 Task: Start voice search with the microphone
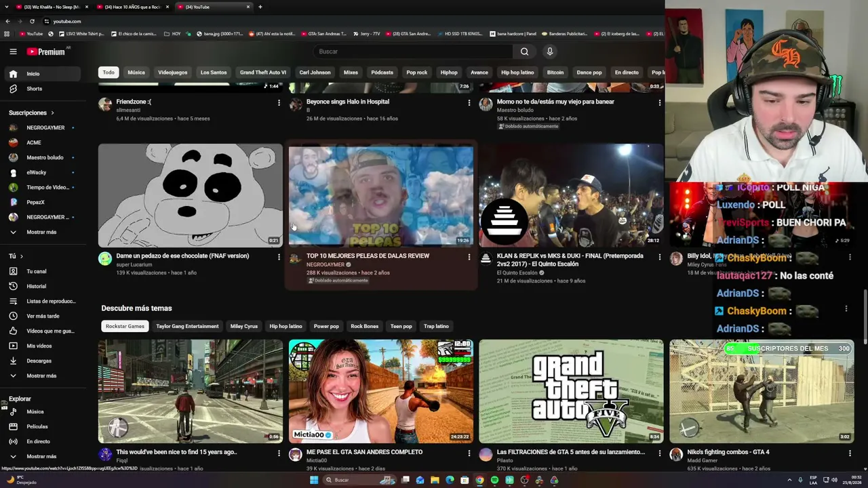tap(550, 52)
